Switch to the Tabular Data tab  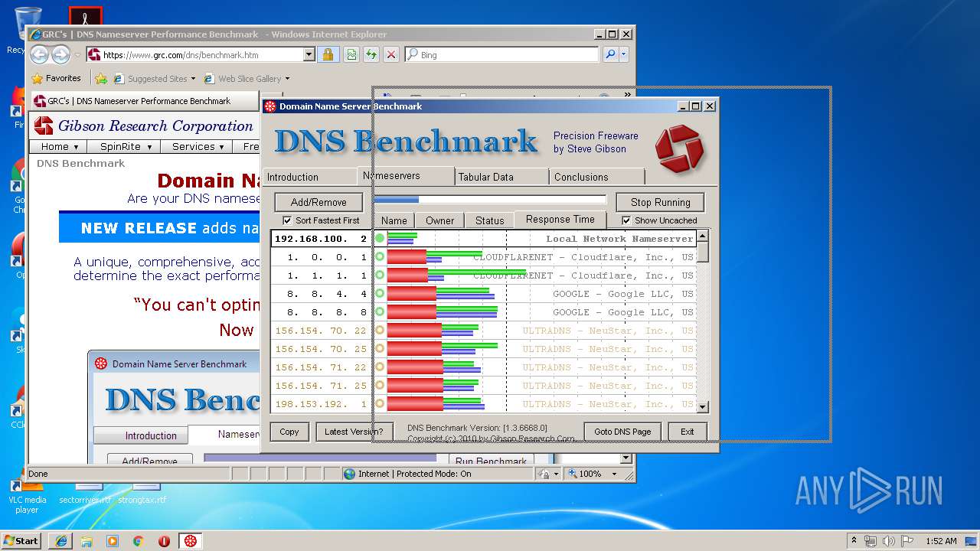click(502, 177)
